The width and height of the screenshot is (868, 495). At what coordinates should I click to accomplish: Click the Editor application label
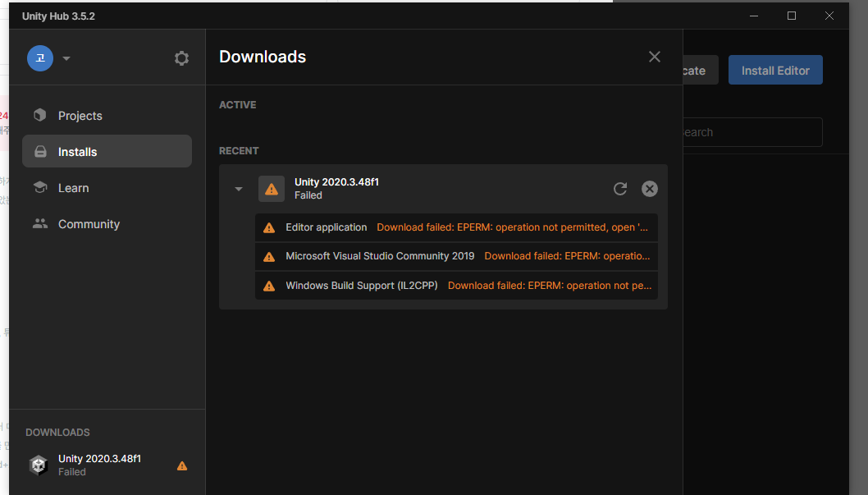(x=326, y=227)
